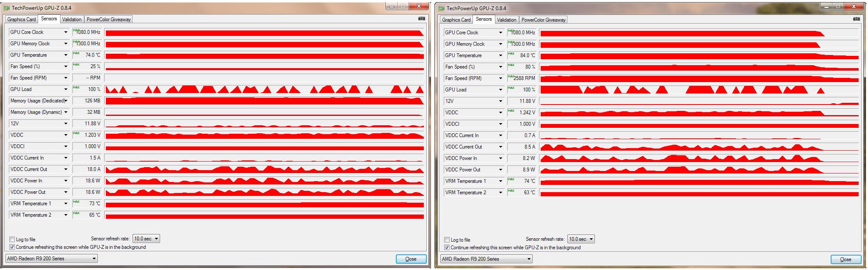868x270 pixels.
Task: Uncheck Continue refreshing checkbox in right window
Action: (447, 248)
